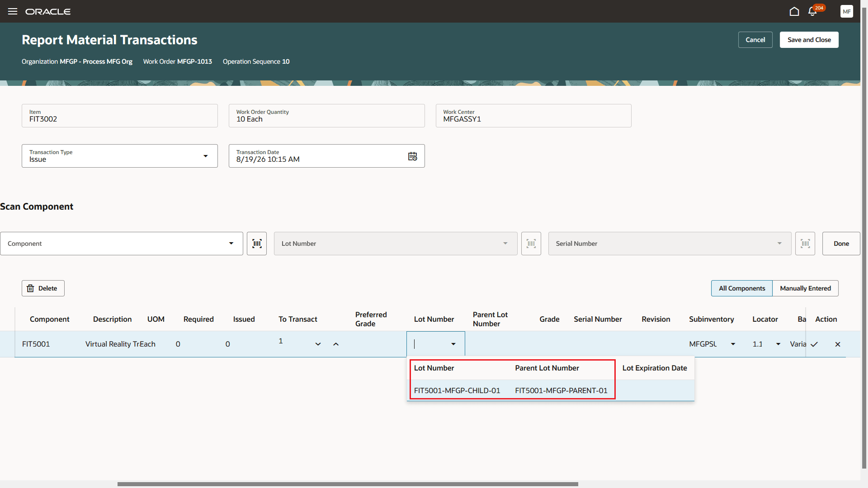Expand the row Lot Number dropdown arrow

point(453,344)
